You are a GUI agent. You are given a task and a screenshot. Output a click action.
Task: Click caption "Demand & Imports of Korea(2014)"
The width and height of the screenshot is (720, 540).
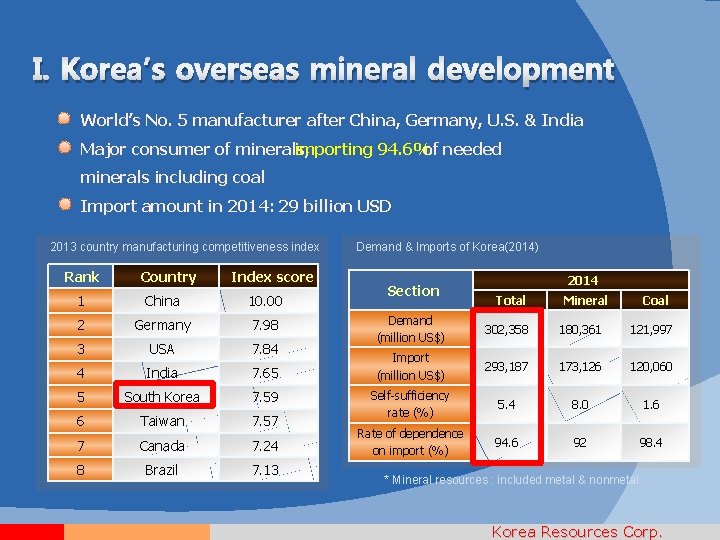point(447,247)
